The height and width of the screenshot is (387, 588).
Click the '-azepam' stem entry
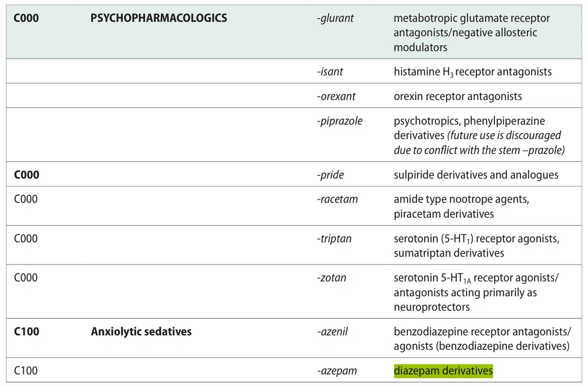click(x=337, y=371)
